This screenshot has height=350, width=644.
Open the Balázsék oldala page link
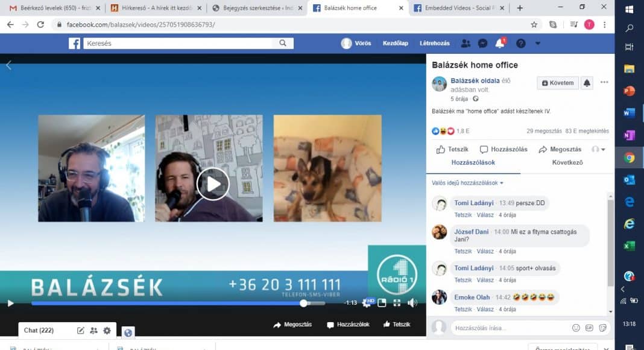[x=475, y=80]
